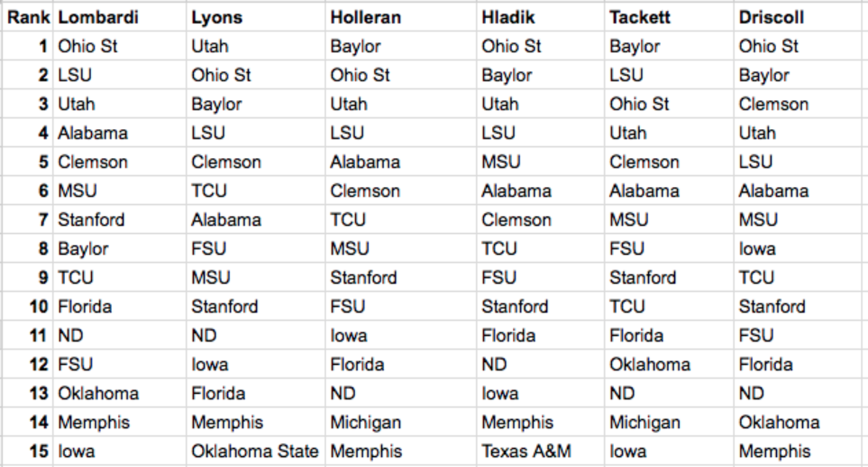Screen dimensions: 868x467
Task: Click the Lyons header cell
Action: pyautogui.click(x=256, y=17)
